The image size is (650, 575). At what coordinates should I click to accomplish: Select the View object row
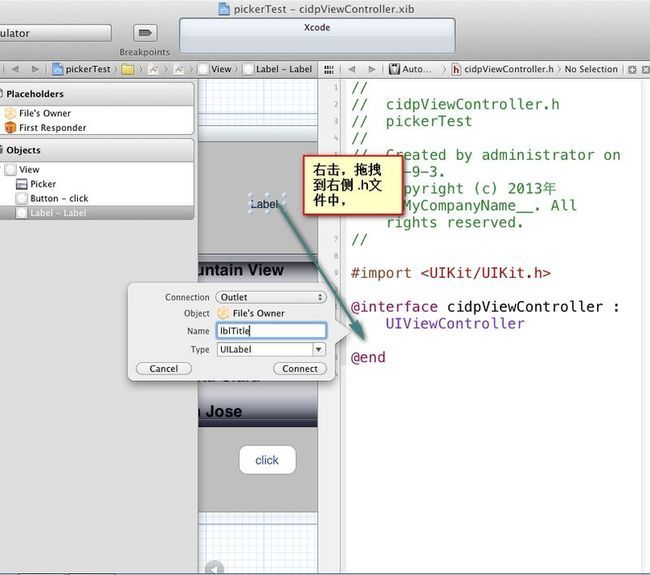(x=96, y=170)
